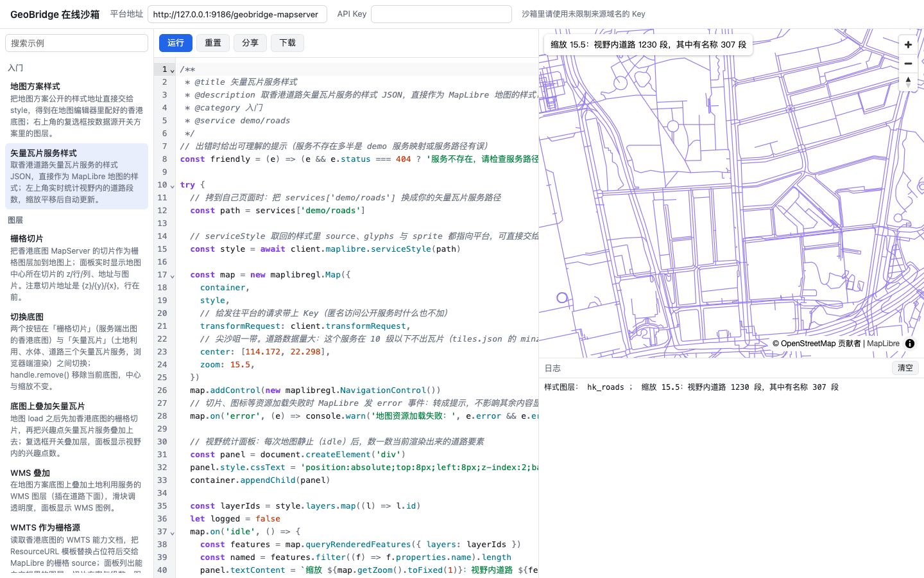This screenshot has width=924, height=578.
Task: Fold the Map constructor at line 17
Action: point(172,276)
